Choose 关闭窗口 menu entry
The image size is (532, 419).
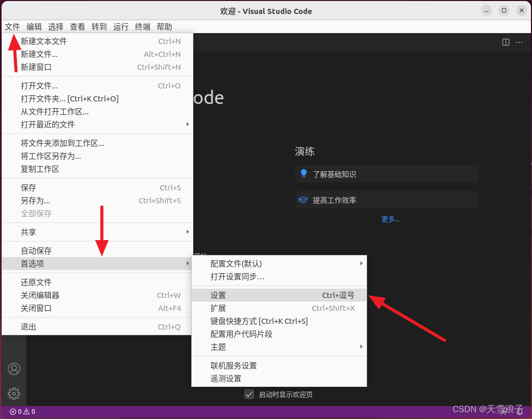click(97, 308)
